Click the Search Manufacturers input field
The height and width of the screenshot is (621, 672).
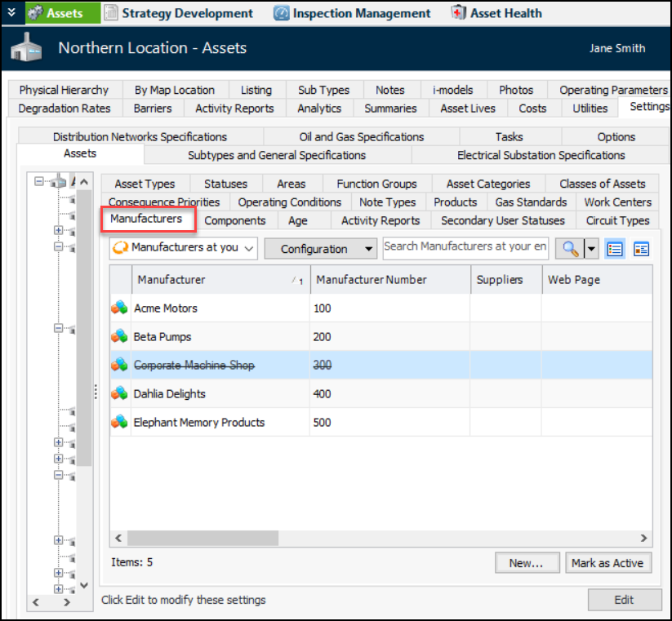(465, 247)
